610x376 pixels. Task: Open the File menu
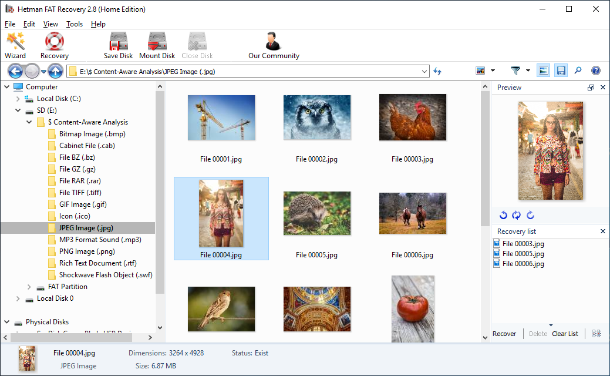coord(10,24)
